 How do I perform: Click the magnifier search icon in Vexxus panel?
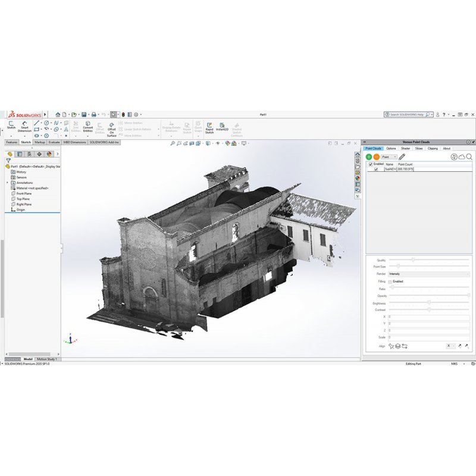(469, 156)
